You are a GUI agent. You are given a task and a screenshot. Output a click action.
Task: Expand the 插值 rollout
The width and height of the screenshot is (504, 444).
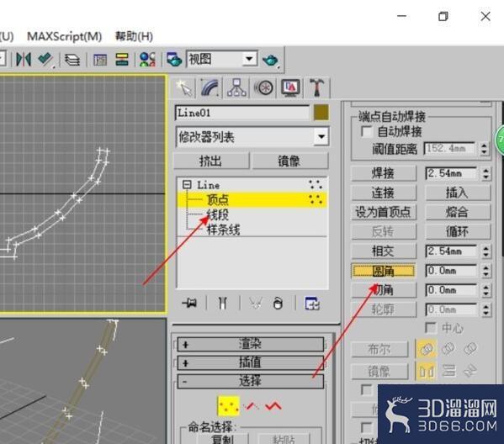(x=251, y=362)
